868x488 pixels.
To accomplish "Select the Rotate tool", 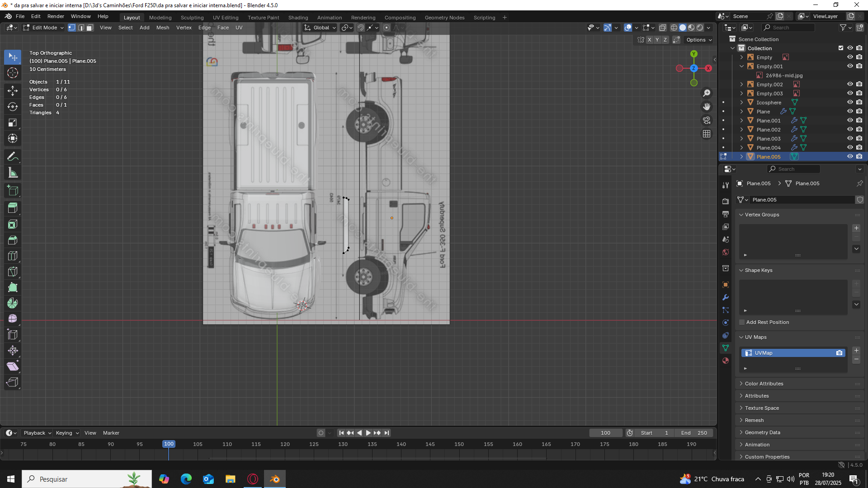I will (x=13, y=107).
